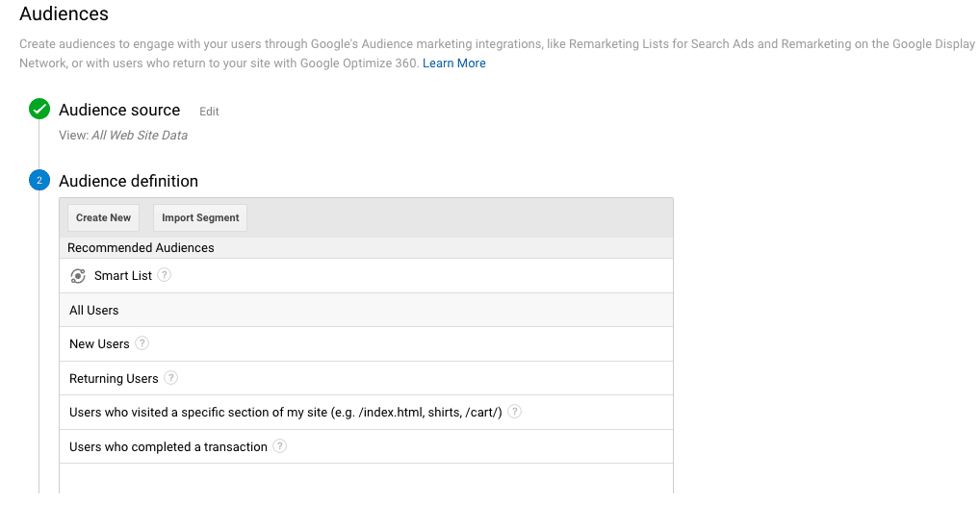Show help for specific section visitors
Image resolution: width=980 pixels, height=505 pixels.
pos(515,412)
